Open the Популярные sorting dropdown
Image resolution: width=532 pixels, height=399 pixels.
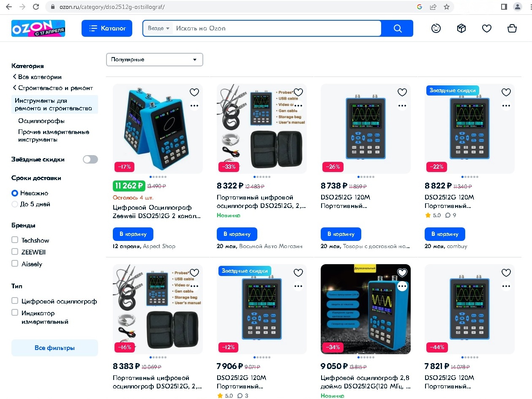155,60
